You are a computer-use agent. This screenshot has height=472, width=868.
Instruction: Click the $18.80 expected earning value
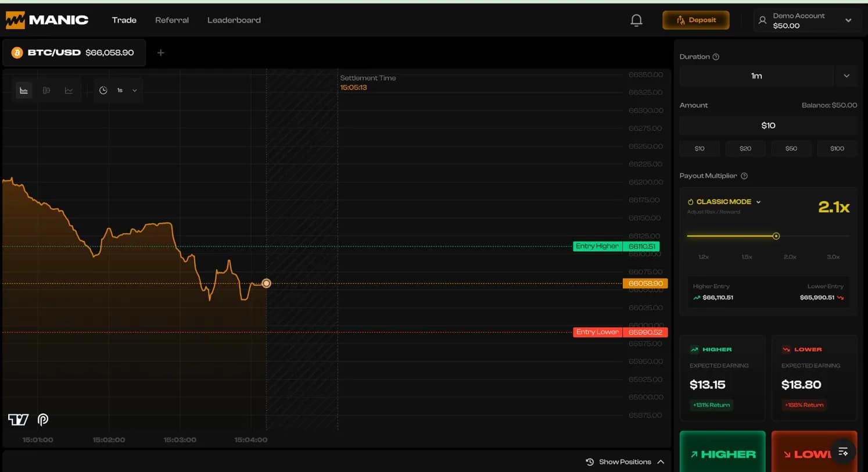click(x=800, y=385)
